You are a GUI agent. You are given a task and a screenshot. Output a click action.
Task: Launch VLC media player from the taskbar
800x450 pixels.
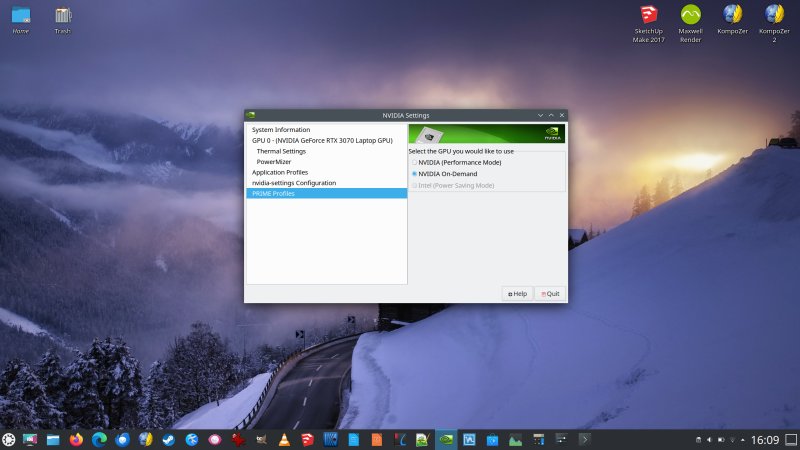tap(284, 439)
